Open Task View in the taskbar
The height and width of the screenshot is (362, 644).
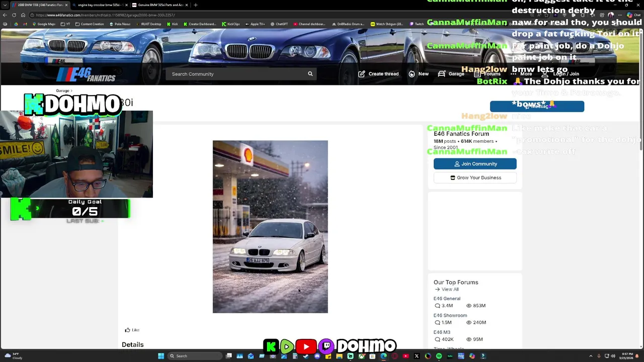click(x=229, y=356)
